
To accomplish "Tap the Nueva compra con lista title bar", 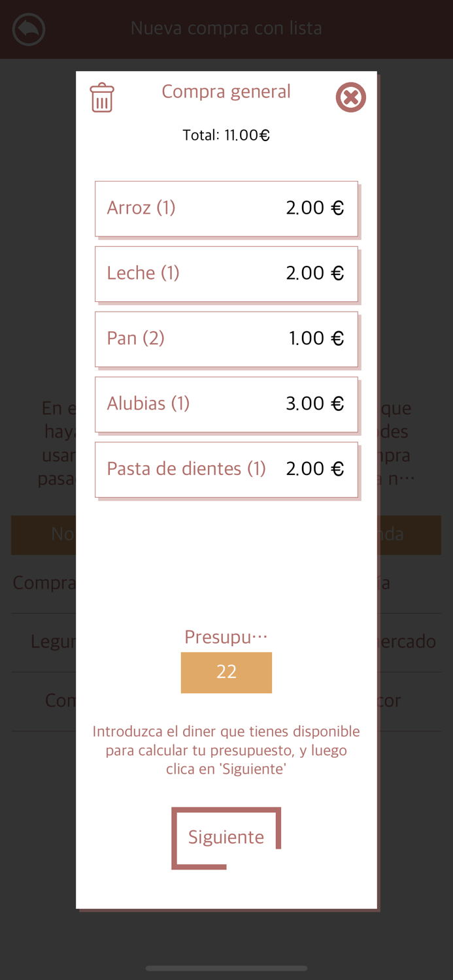I will 226,28.
